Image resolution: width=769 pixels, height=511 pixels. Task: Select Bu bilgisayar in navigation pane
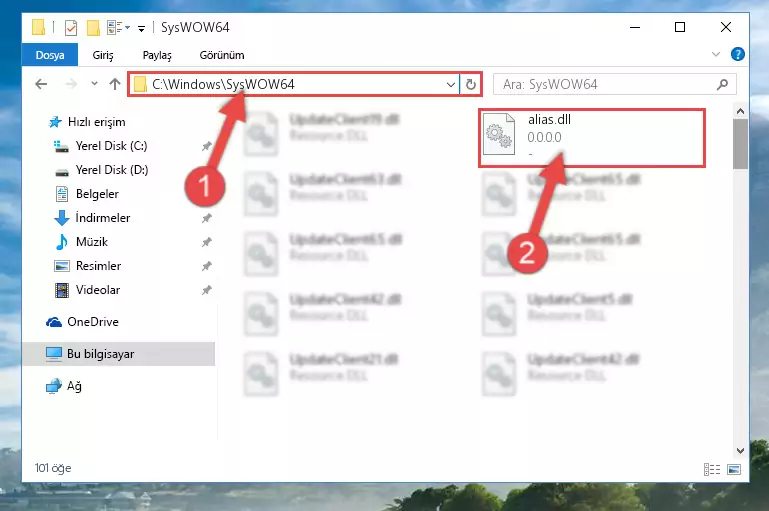(119, 354)
